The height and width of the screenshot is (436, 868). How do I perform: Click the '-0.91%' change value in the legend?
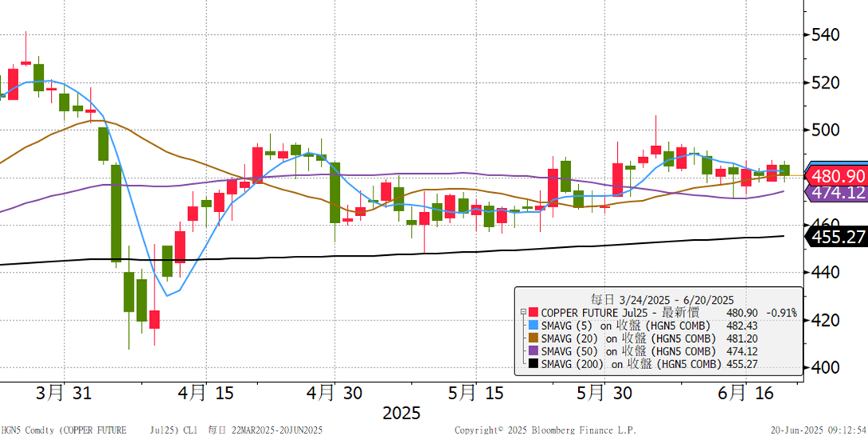point(782,313)
